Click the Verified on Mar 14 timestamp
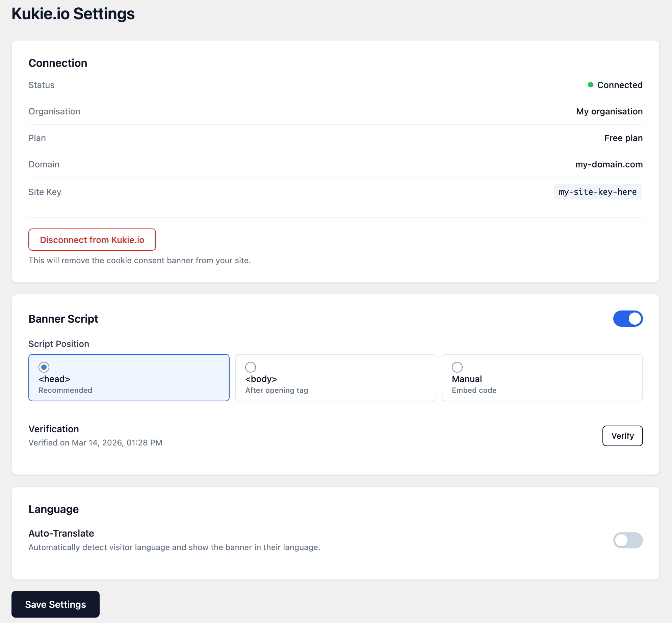The image size is (672, 623). pyautogui.click(x=96, y=442)
